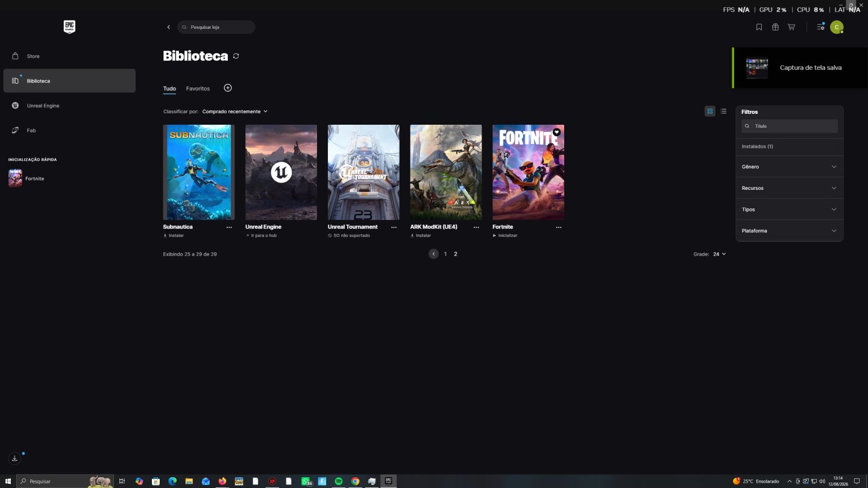This screenshot has height=488, width=868.
Task: Click Inicializar under Fortnite
Action: [505, 236]
